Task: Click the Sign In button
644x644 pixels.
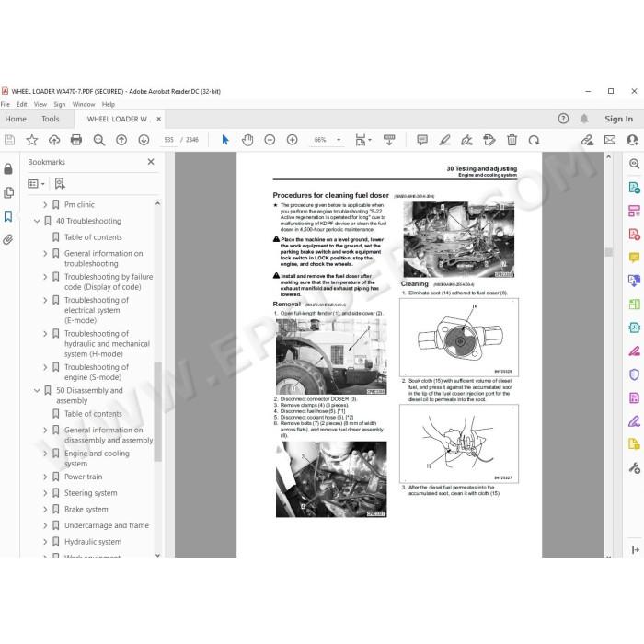Action: click(x=618, y=119)
